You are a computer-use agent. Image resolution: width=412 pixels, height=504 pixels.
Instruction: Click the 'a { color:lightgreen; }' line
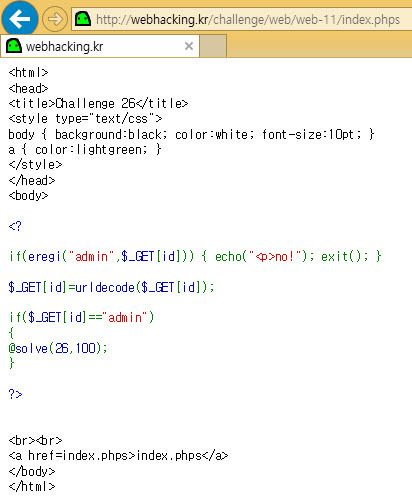[85, 149]
